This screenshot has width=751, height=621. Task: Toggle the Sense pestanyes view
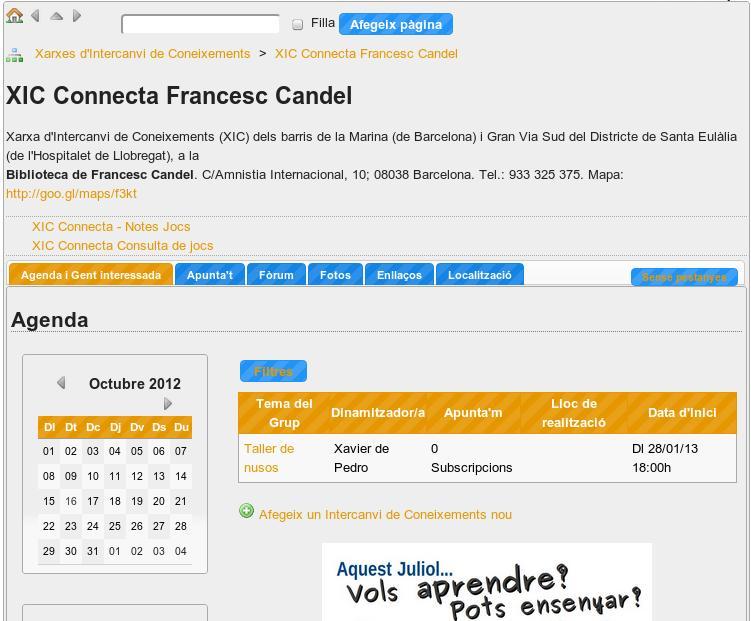point(684,277)
